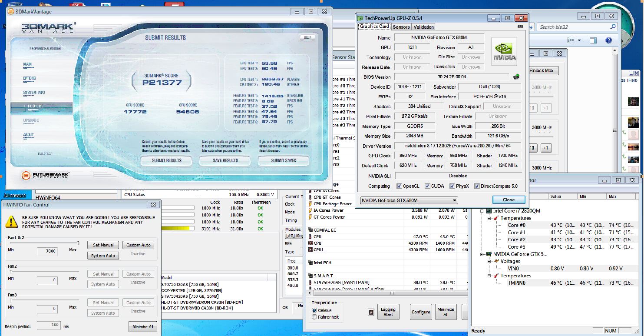Click the Fan1 & 2 speed slider

[x=44, y=243]
